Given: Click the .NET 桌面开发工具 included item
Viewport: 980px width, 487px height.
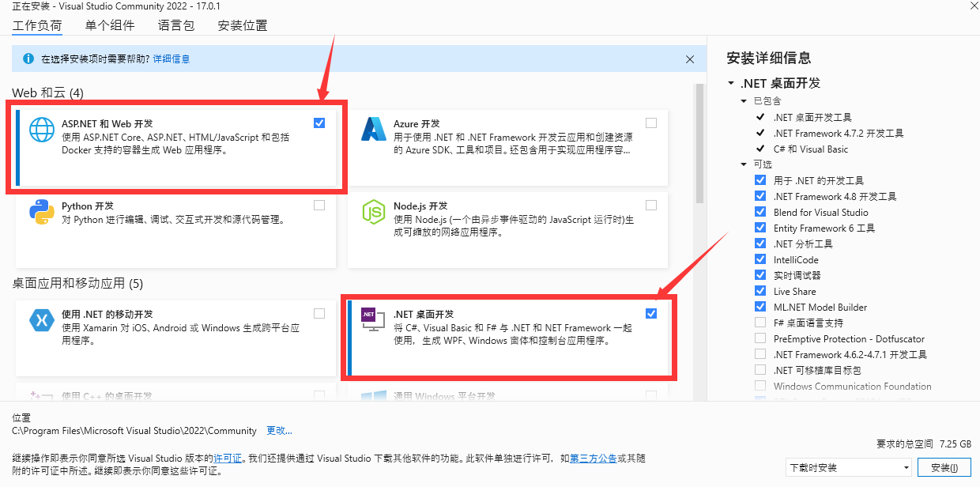Looking at the screenshot, I should point(812,117).
